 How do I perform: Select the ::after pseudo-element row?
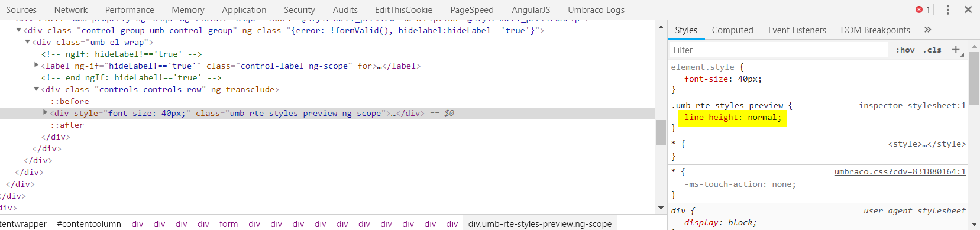67,125
